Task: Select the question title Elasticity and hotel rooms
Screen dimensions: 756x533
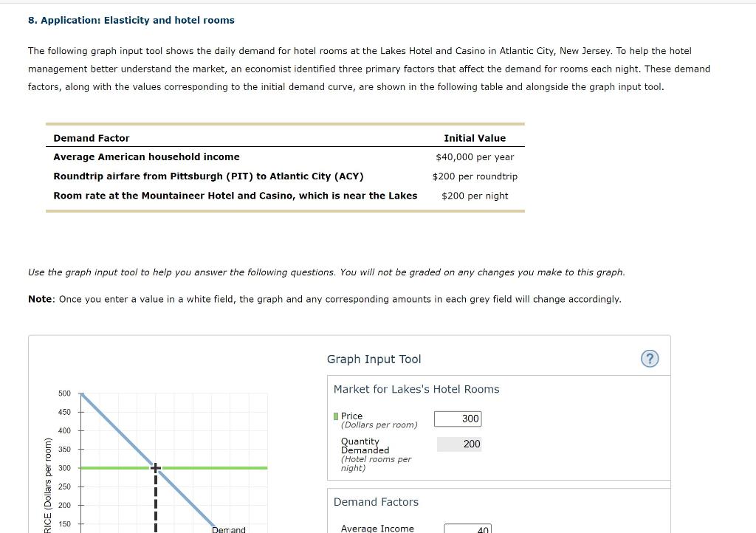Action: pos(131,20)
